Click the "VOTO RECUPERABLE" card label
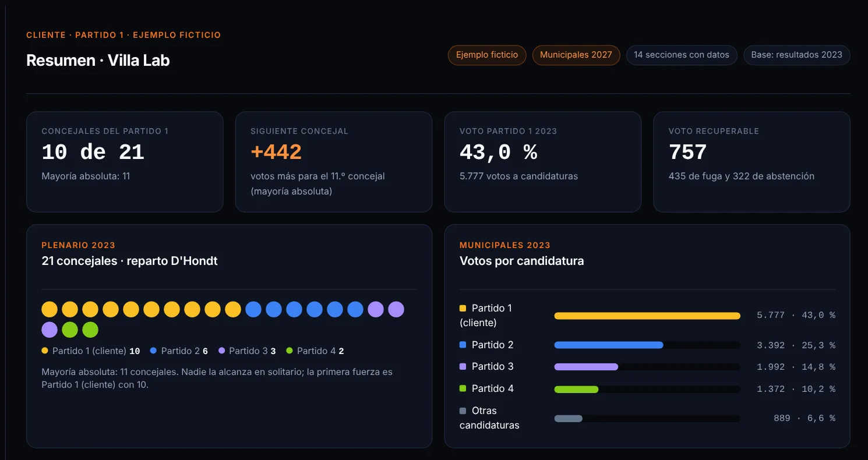The height and width of the screenshot is (460, 868). (714, 131)
